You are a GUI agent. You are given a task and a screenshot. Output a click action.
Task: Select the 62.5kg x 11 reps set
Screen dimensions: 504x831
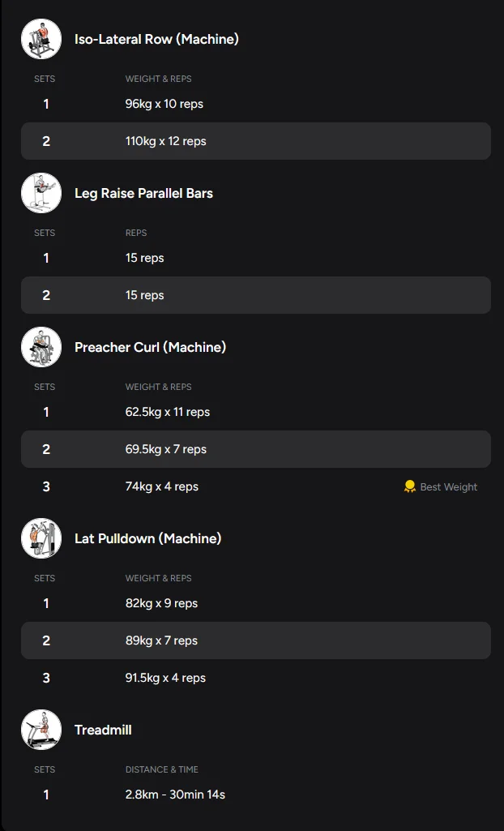tap(168, 412)
